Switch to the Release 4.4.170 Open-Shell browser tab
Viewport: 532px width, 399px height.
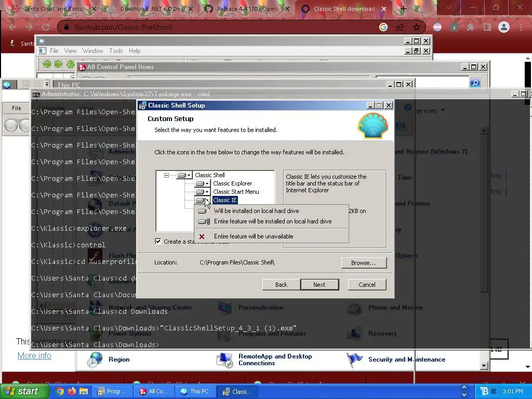248,9
